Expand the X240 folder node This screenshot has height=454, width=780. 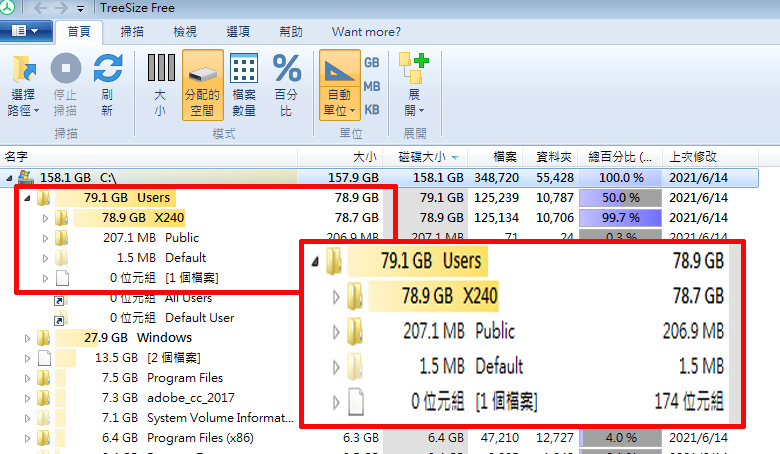point(45,218)
